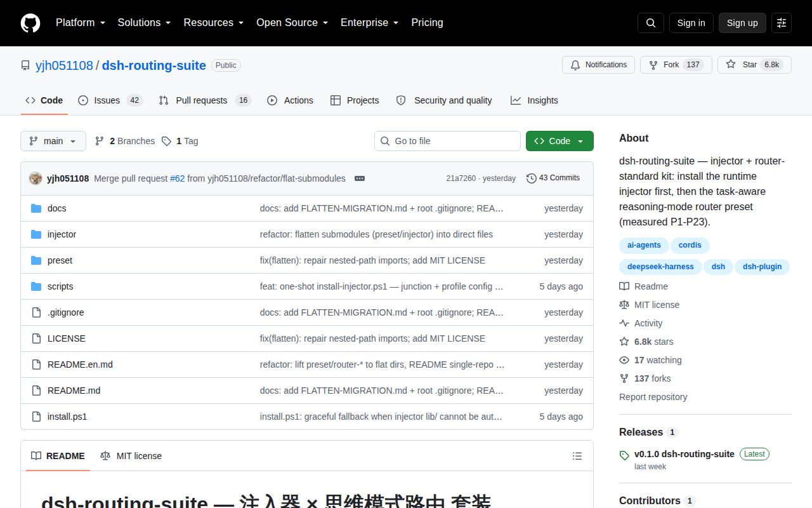The height and width of the screenshot is (508, 812).
Task: Star the repository
Action: coord(754,65)
